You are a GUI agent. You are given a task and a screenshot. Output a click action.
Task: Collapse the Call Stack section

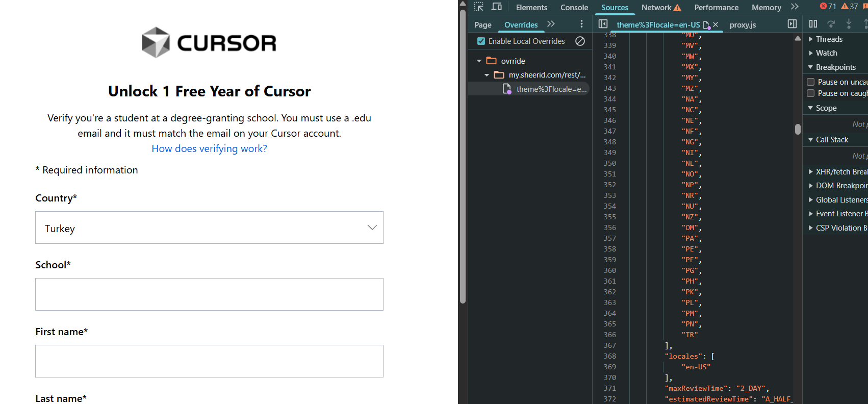[x=810, y=140]
